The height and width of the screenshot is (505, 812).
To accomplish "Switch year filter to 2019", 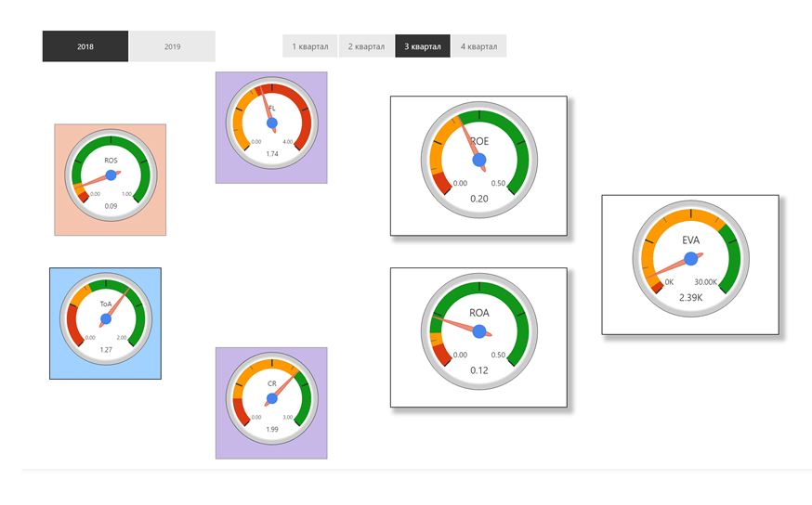I will click(x=172, y=46).
